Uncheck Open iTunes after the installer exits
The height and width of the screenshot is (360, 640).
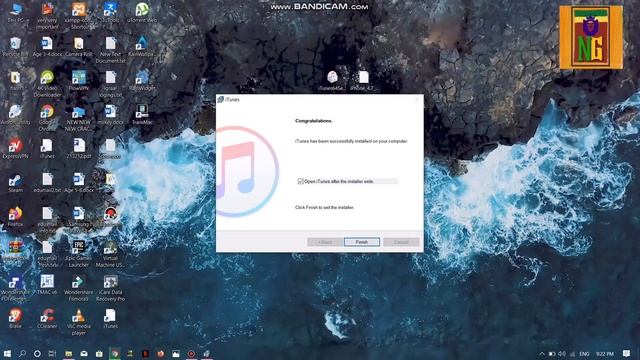(301, 181)
